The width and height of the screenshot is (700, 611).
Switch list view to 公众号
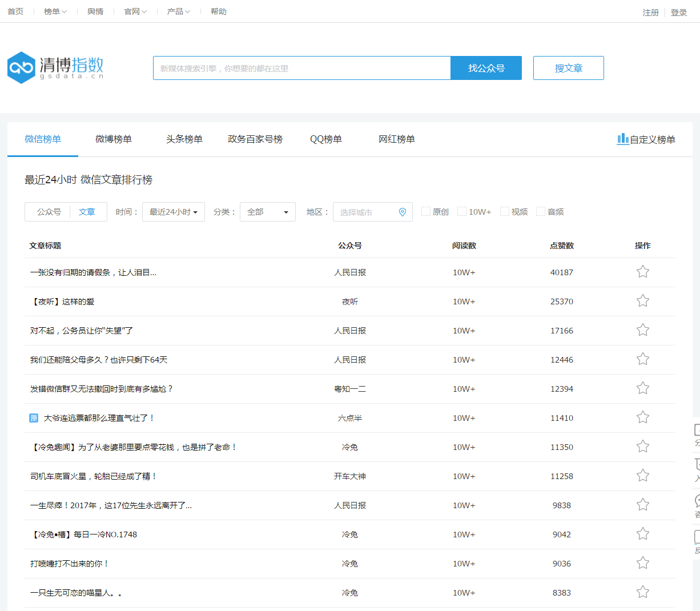[x=49, y=212]
